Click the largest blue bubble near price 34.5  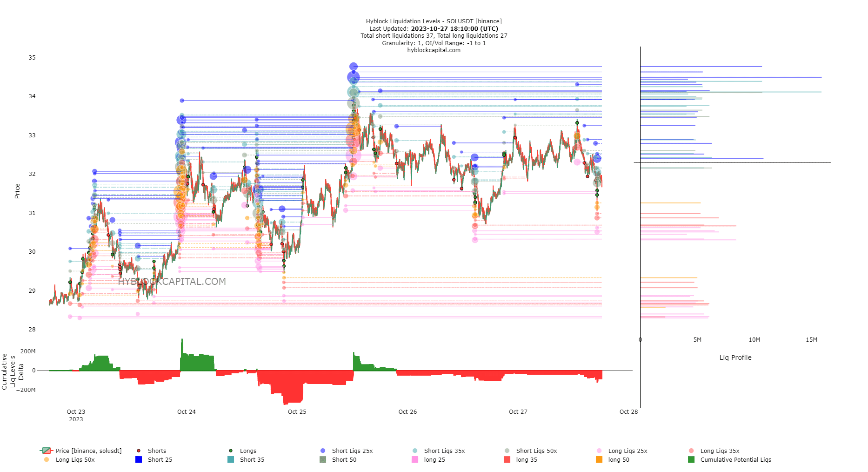tap(354, 77)
